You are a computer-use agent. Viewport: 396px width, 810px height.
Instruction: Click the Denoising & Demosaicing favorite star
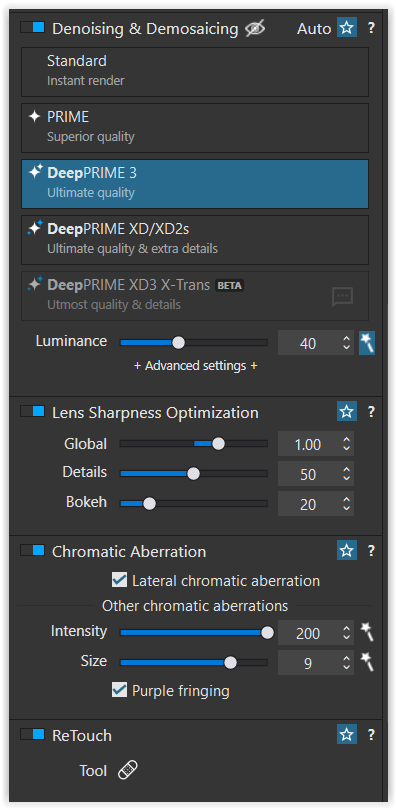[347, 27]
